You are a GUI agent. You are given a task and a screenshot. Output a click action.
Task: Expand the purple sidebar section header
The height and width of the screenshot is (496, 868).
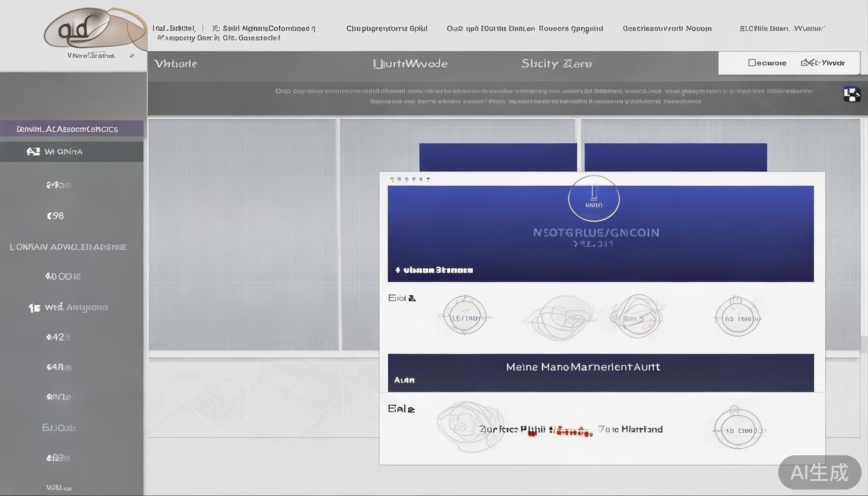pos(71,129)
